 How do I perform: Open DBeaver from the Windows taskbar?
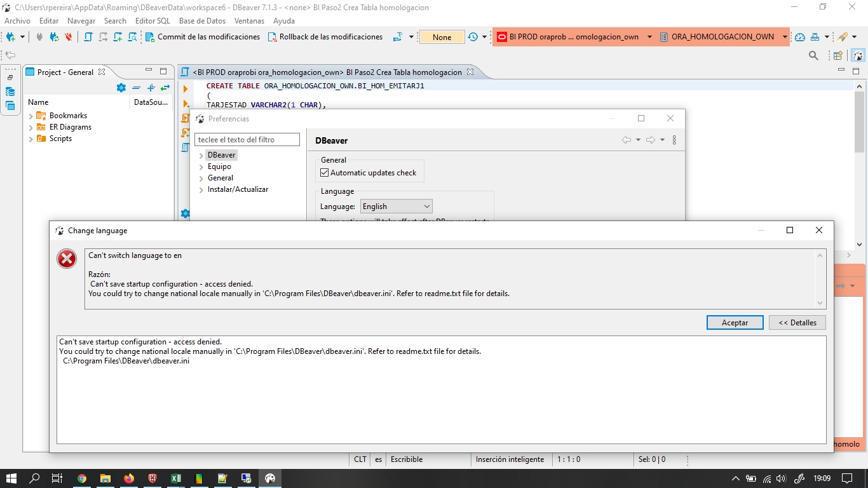coord(270,478)
